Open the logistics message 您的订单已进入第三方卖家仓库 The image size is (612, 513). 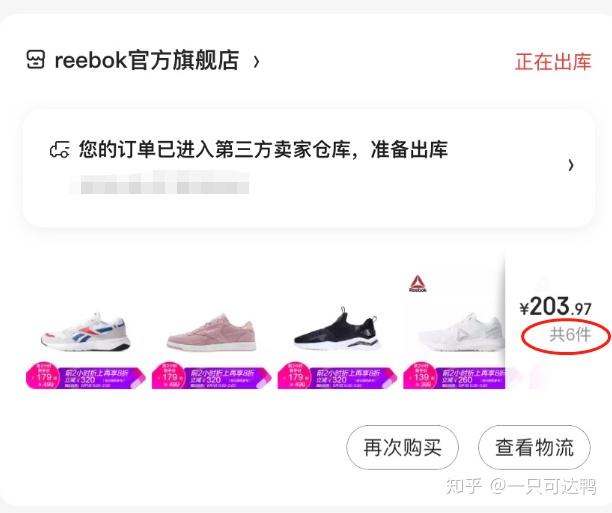tap(263, 149)
